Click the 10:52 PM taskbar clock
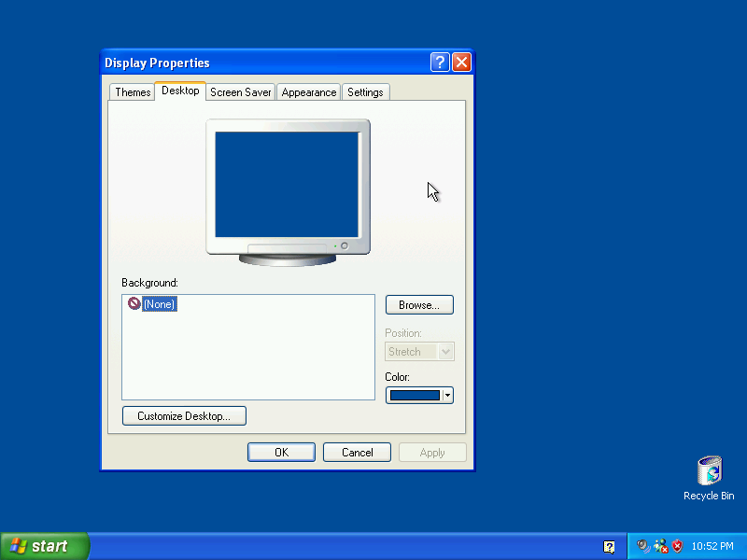Image resolution: width=747 pixels, height=560 pixels. coord(712,546)
